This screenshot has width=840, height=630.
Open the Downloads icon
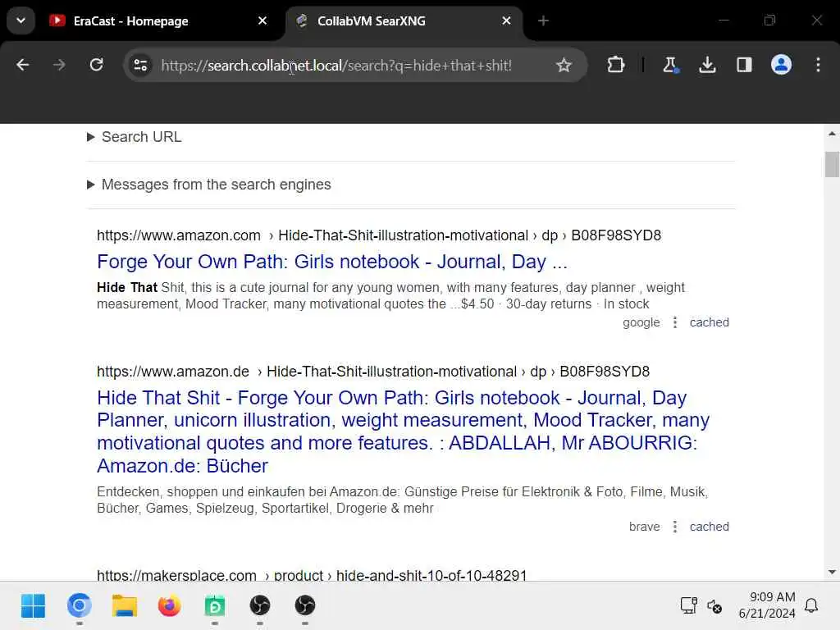[x=707, y=66]
